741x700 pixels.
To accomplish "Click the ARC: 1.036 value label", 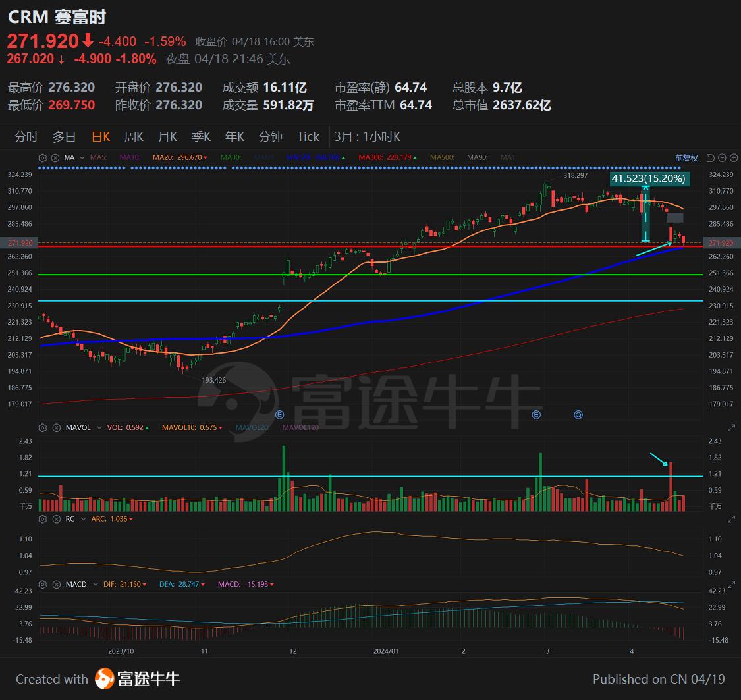I will tap(112, 519).
